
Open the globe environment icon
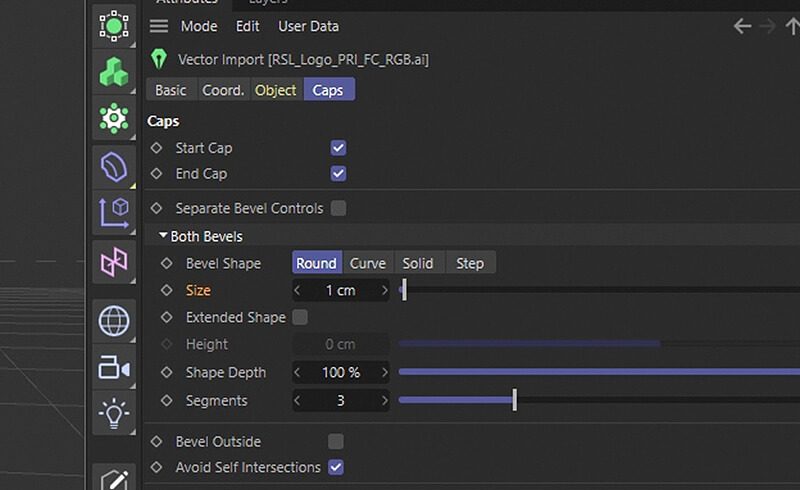click(x=114, y=321)
